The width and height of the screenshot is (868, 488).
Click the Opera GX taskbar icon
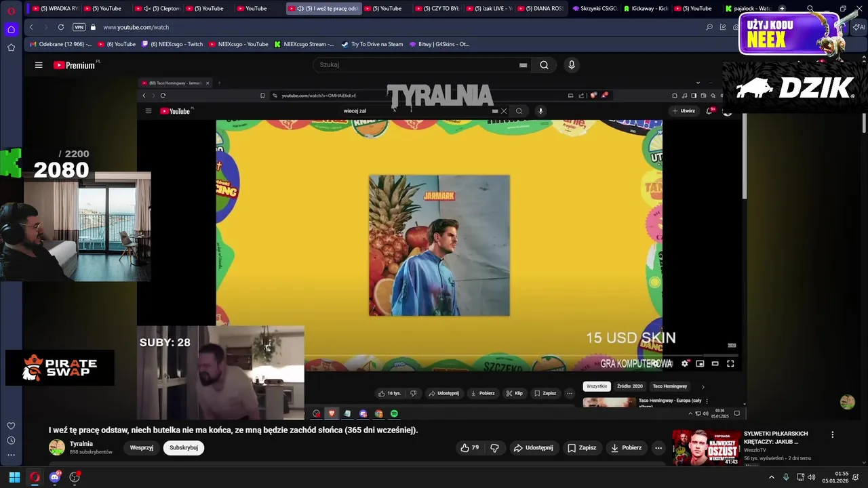(x=35, y=477)
